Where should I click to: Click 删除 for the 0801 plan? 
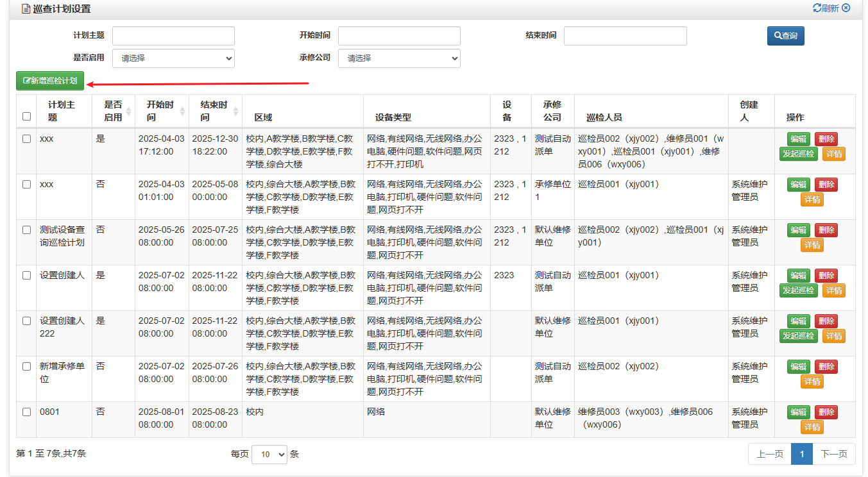coord(826,412)
